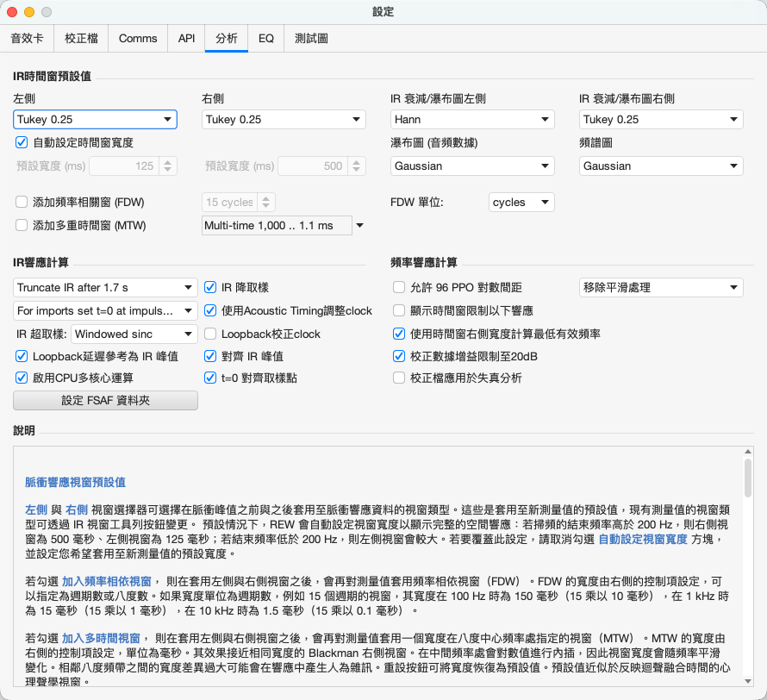
Task: Click the help scrollbar up arrow
Action: (x=748, y=452)
